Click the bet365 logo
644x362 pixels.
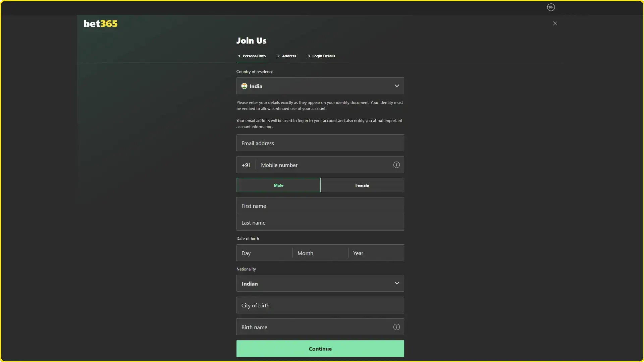click(x=100, y=24)
